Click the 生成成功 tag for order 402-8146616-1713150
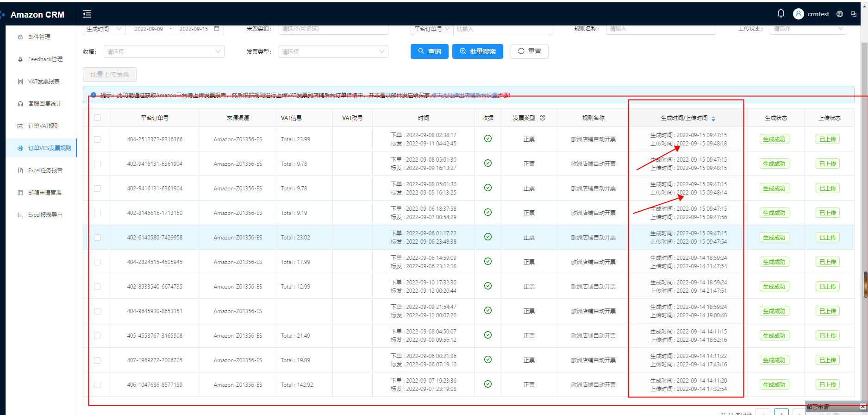The image size is (868, 415). (774, 213)
